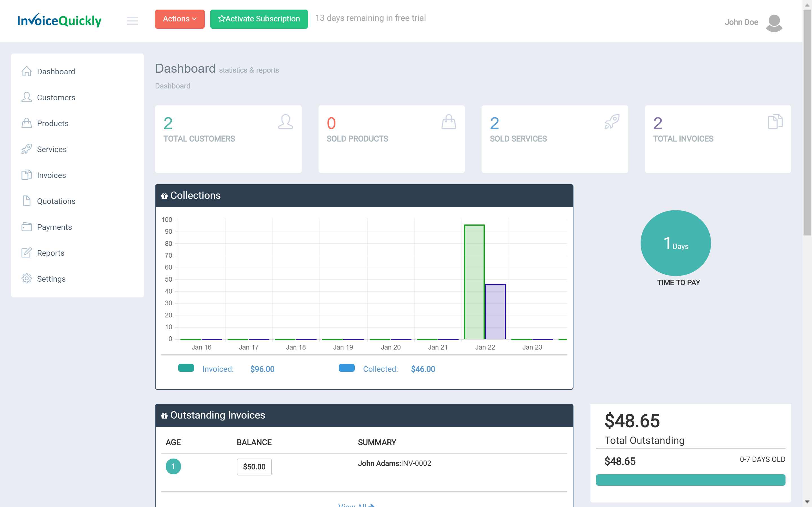Click the Settings gear icon in sidebar
This screenshot has height=507, width=812.
pyautogui.click(x=27, y=279)
